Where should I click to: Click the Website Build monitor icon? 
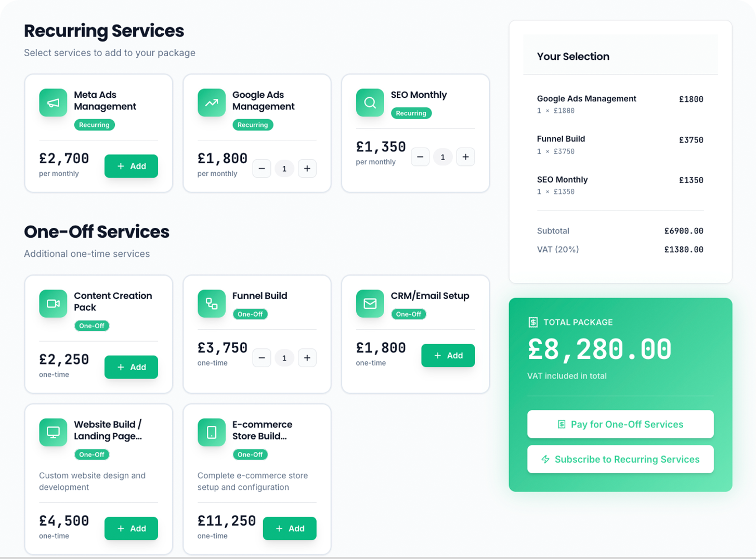point(53,432)
